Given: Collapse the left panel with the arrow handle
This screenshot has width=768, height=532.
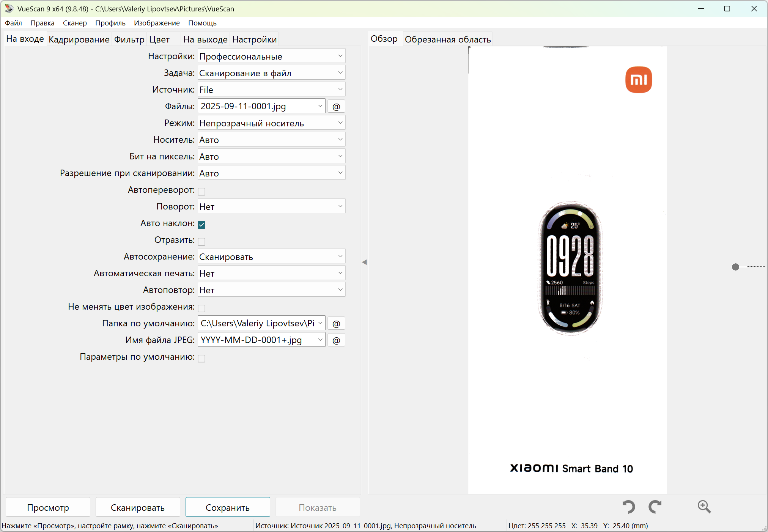Looking at the screenshot, I should tap(364, 262).
